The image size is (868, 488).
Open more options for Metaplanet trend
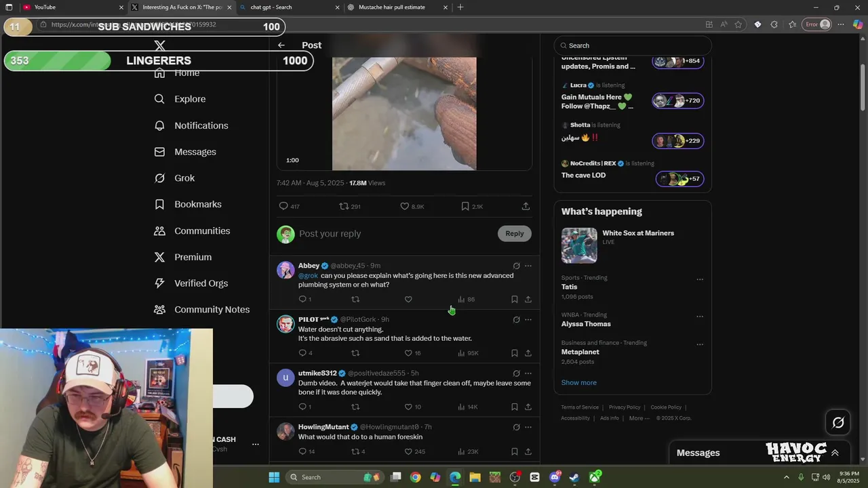pyautogui.click(x=700, y=344)
